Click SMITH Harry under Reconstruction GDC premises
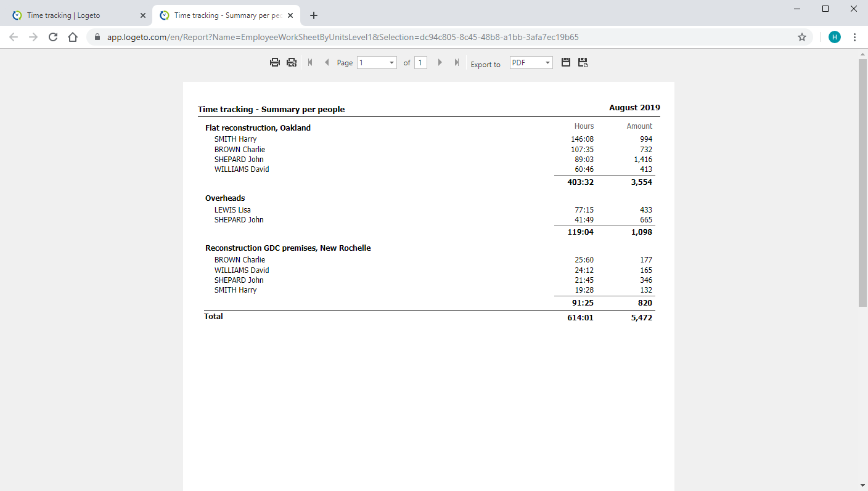 (235, 290)
